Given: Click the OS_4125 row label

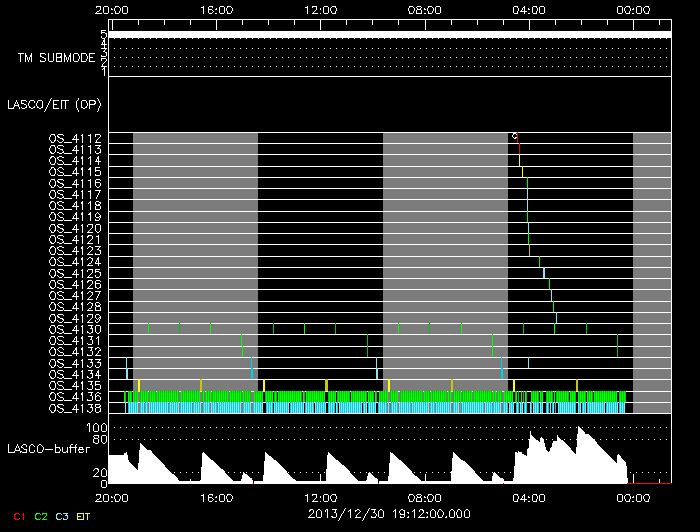Looking at the screenshot, I should coord(75,273).
